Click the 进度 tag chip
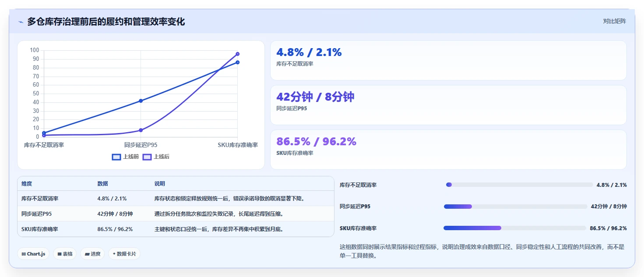644x277 pixels. tap(92, 254)
